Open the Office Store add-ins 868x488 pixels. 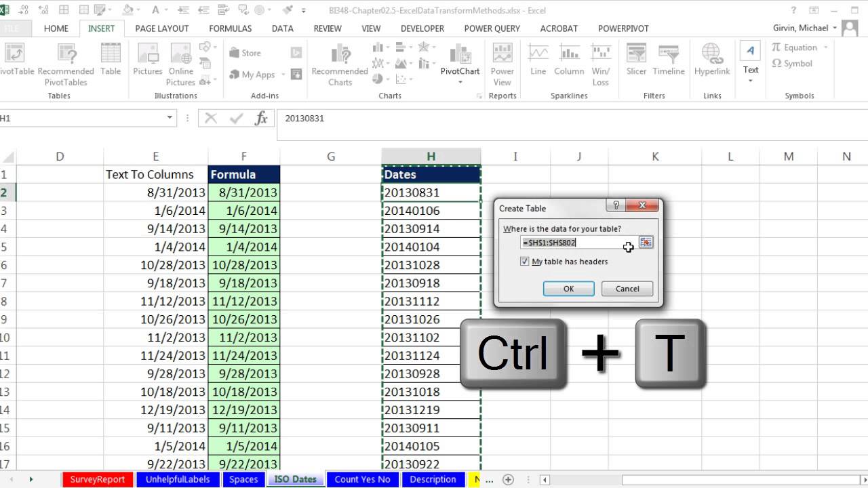click(245, 53)
